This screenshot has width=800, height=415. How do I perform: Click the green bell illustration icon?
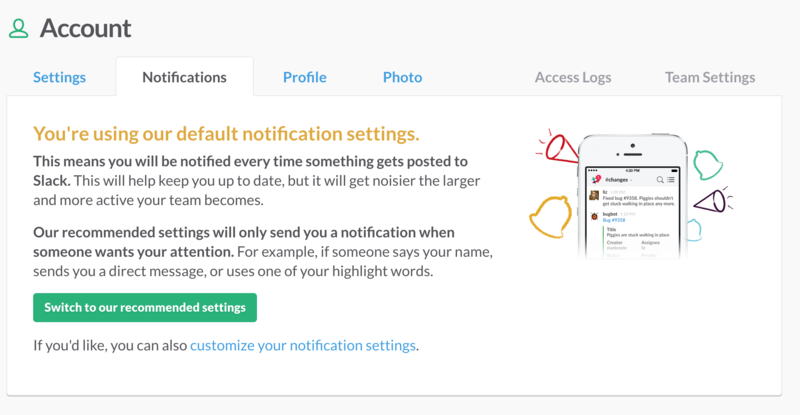click(x=708, y=165)
